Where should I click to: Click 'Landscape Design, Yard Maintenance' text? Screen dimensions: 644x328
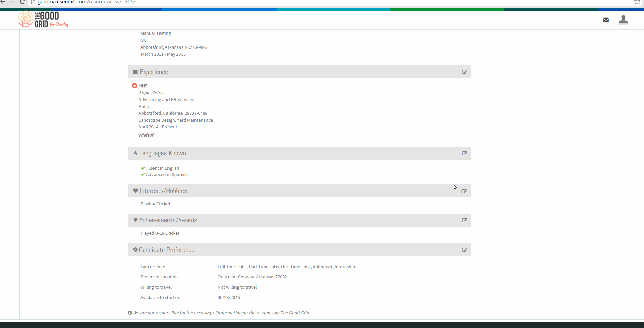176,120
